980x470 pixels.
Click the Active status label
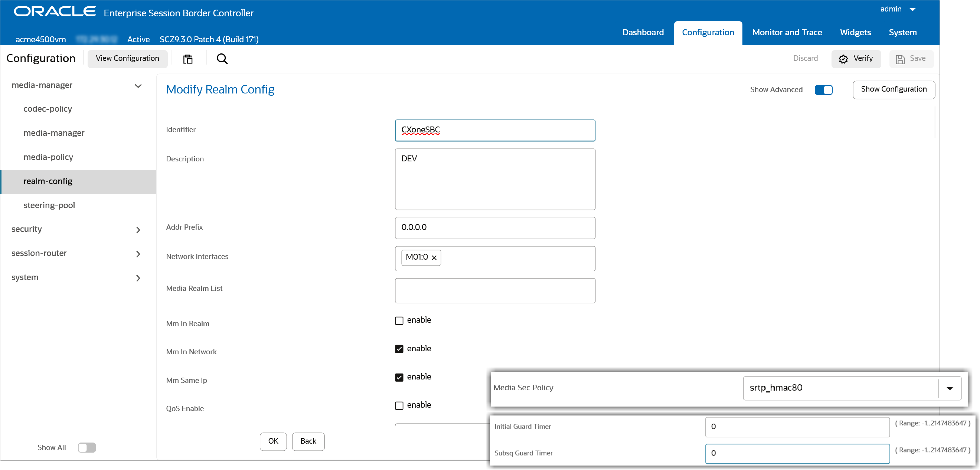coord(138,39)
